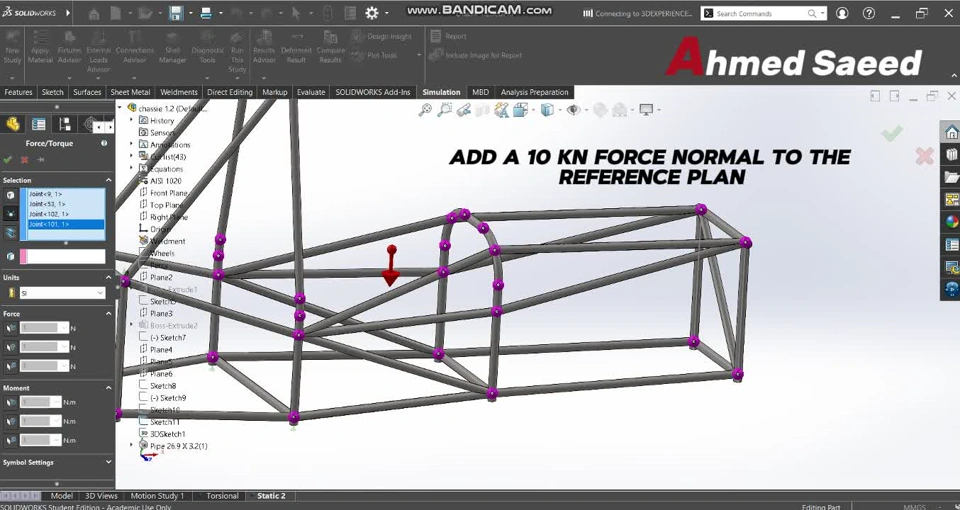The height and width of the screenshot is (510, 960).
Task: Click the pushpin icon in Force/Torque header
Action: tap(40, 160)
